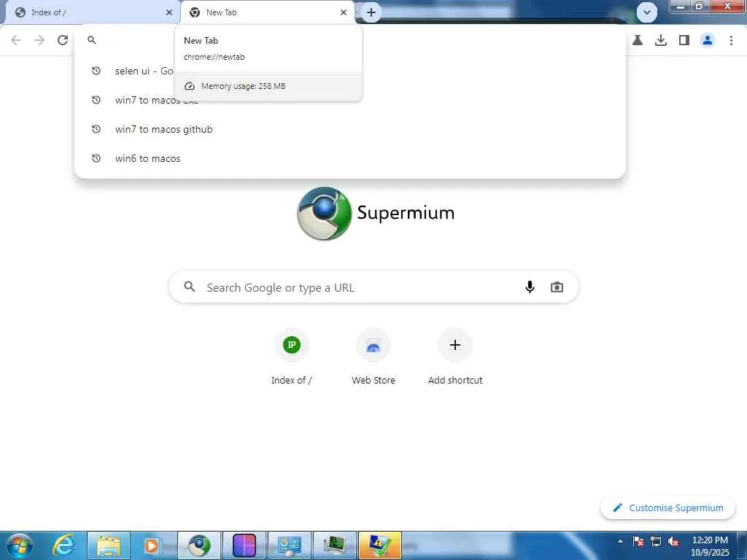Open network status tray icon
This screenshot has height=560, width=747.
coord(656,542)
